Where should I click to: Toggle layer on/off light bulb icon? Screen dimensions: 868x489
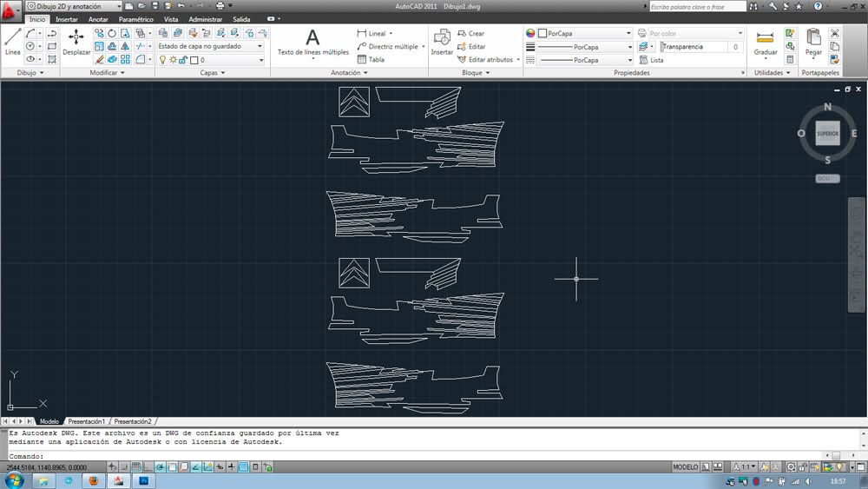point(163,60)
